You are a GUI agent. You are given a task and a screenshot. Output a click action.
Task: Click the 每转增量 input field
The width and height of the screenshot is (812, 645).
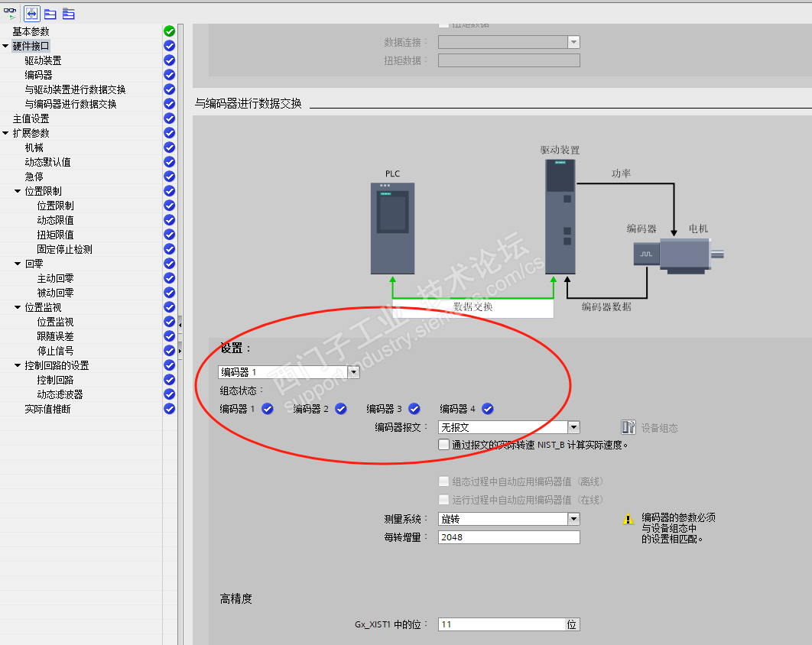(x=509, y=537)
